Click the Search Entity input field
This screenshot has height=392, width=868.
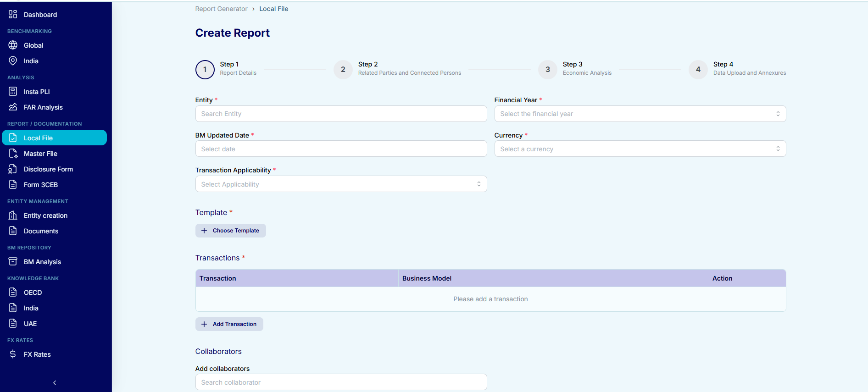(341, 114)
